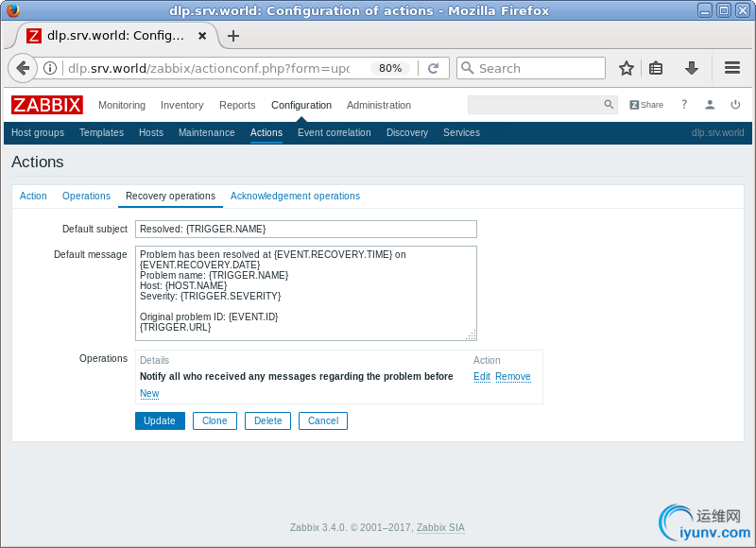Open the Zabbix SIA footer link
Viewport: 756px width, 548px height.
440,527
